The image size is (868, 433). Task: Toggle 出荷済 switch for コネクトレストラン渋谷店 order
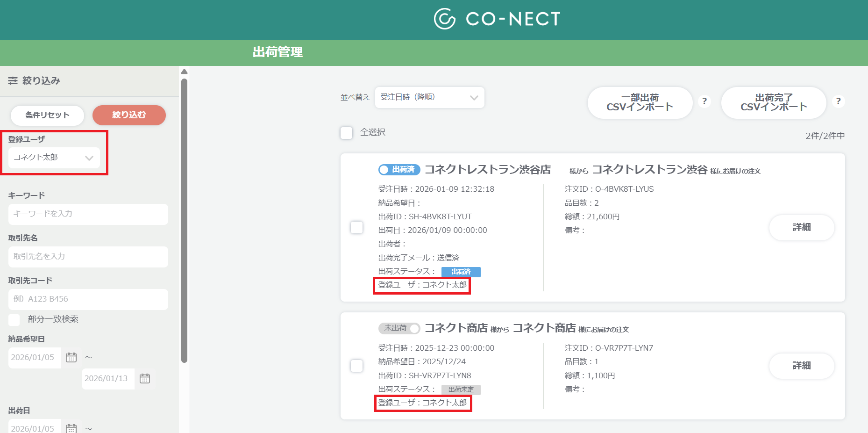click(x=399, y=169)
